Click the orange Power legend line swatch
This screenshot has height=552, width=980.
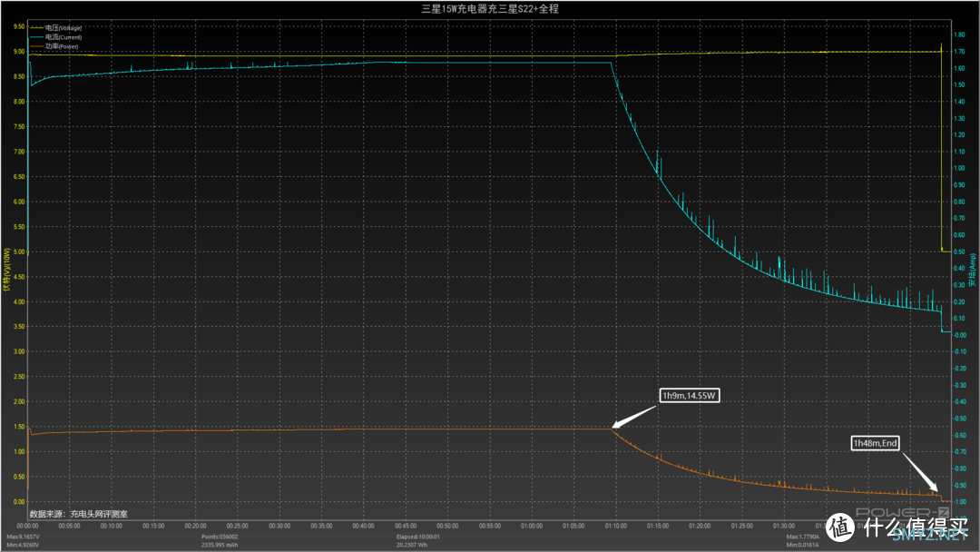pos(36,46)
